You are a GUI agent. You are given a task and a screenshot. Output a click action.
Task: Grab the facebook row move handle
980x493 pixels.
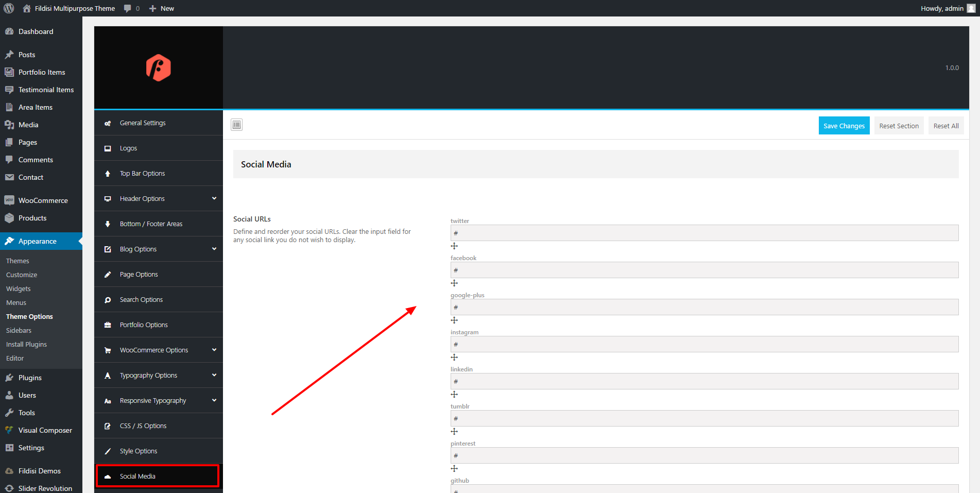click(454, 283)
